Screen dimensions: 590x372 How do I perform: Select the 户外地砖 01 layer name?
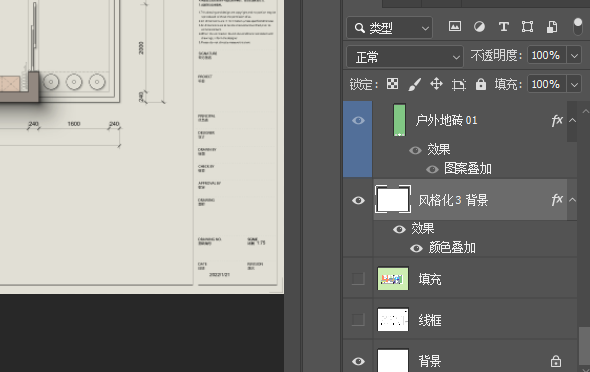(x=446, y=120)
